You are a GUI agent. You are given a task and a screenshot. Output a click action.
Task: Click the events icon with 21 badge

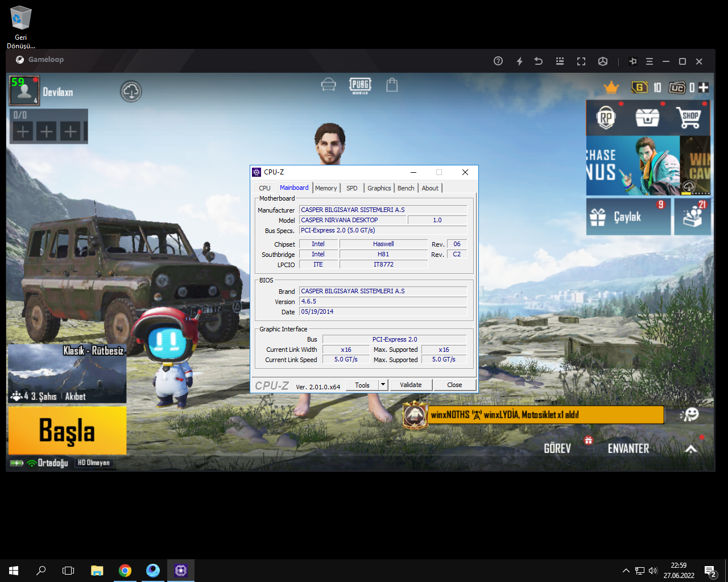point(692,217)
